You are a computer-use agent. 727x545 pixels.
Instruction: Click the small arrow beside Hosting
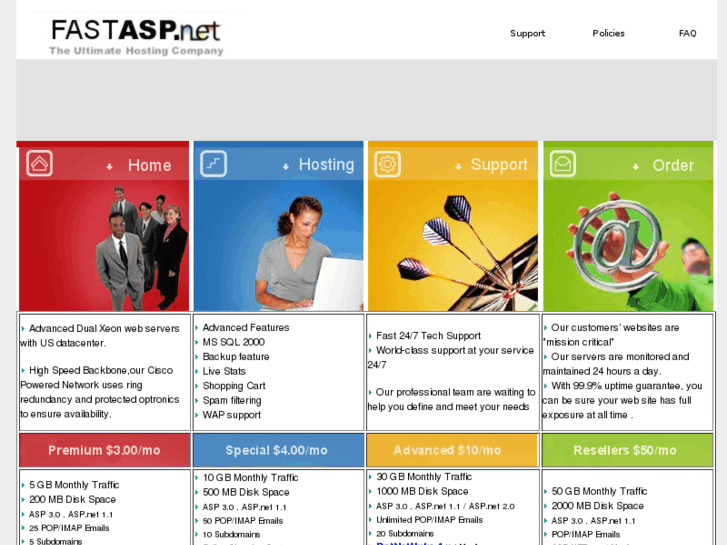pyautogui.click(x=286, y=167)
